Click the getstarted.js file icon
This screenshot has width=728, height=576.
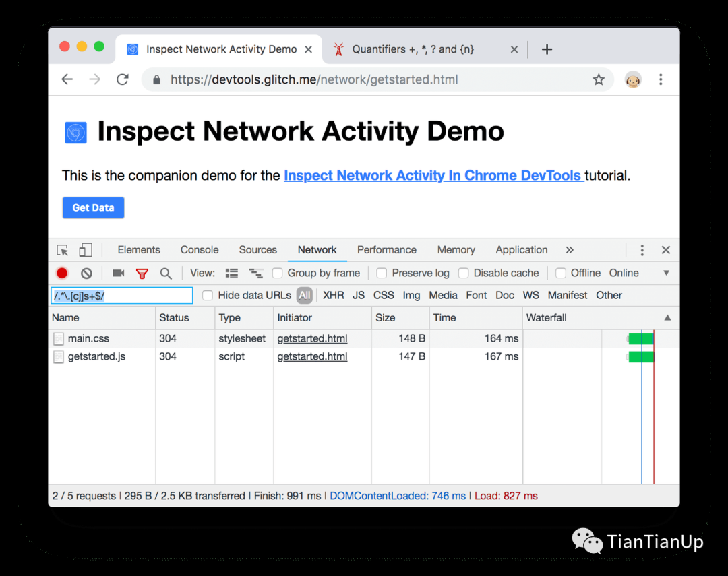click(59, 357)
